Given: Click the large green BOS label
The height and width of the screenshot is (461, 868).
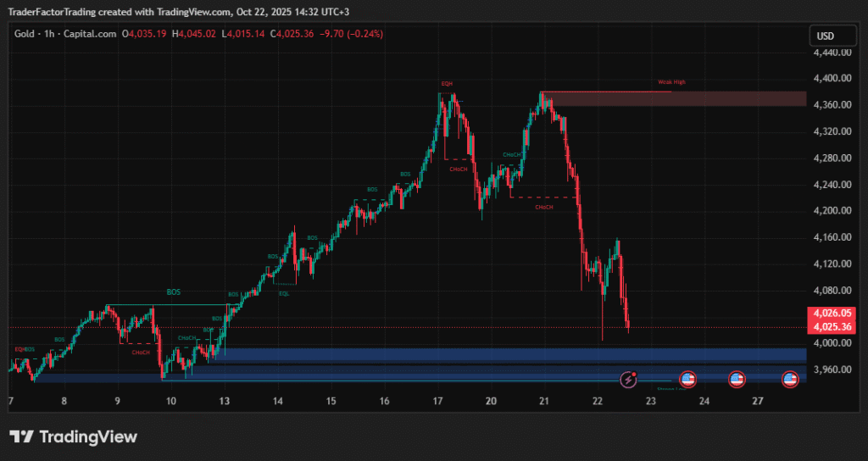Looking at the screenshot, I should pyautogui.click(x=174, y=292).
